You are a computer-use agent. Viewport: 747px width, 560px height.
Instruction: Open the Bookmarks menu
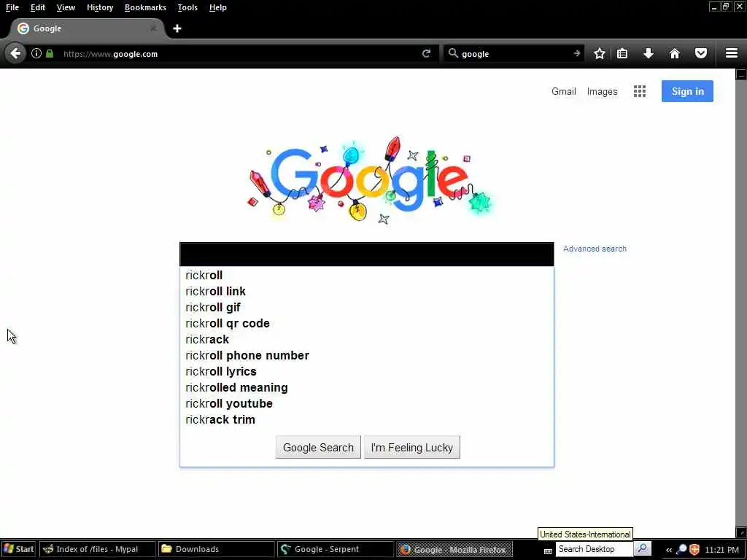pyautogui.click(x=145, y=7)
